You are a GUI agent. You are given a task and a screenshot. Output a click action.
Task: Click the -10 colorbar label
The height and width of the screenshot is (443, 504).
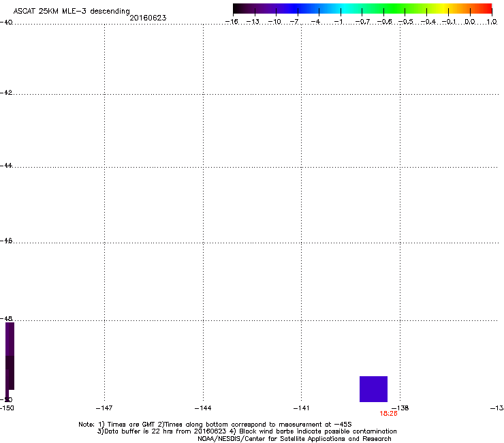274,22
